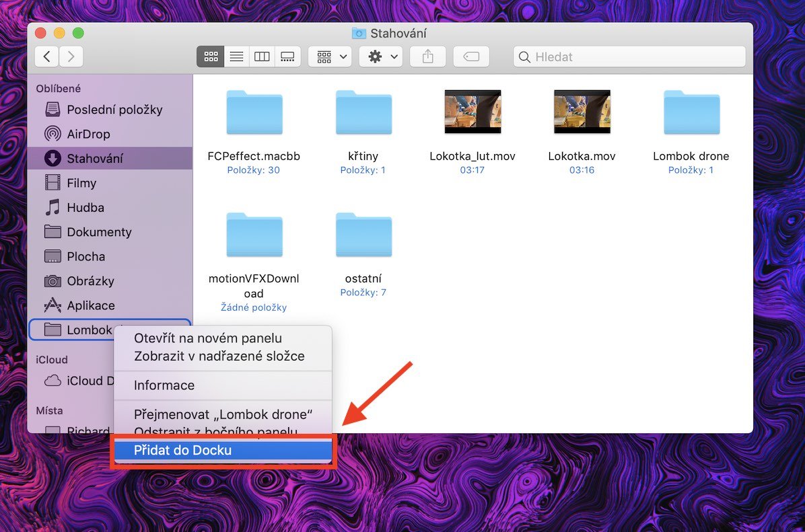Select Poslední položky in the sidebar

pyautogui.click(x=114, y=110)
